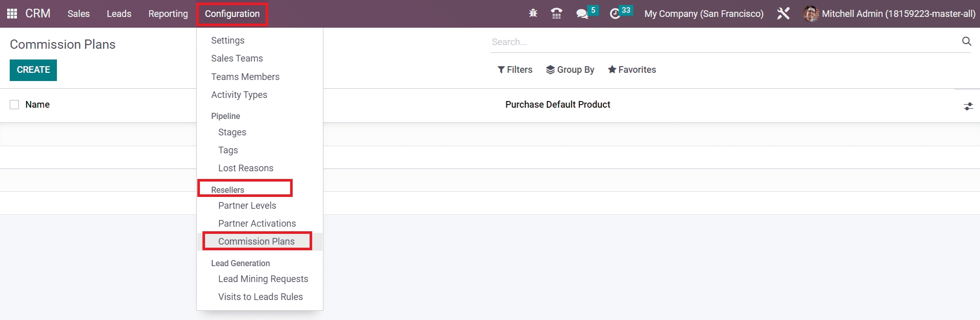Image resolution: width=980 pixels, height=320 pixels.
Task: Toggle the select-all checkbox beside Name
Action: click(x=14, y=105)
